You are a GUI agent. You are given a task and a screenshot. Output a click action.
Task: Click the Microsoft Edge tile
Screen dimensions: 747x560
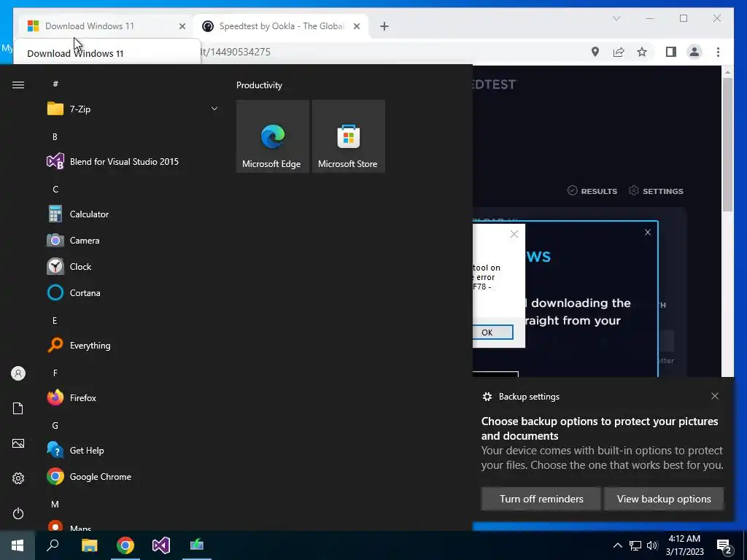(x=273, y=136)
